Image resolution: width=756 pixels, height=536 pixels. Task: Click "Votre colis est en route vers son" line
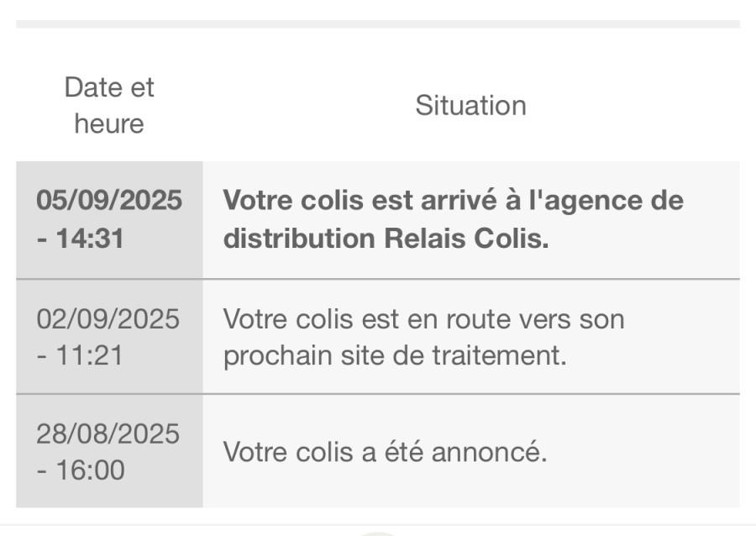[x=424, y=319]
